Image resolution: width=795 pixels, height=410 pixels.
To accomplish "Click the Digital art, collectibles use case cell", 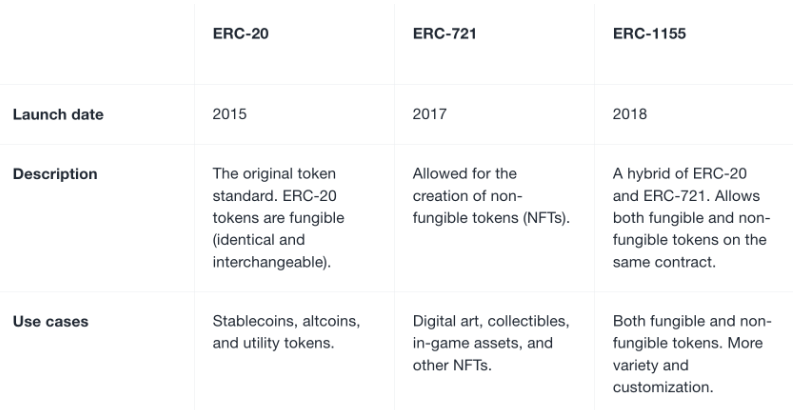I will (x=491, y=343).
